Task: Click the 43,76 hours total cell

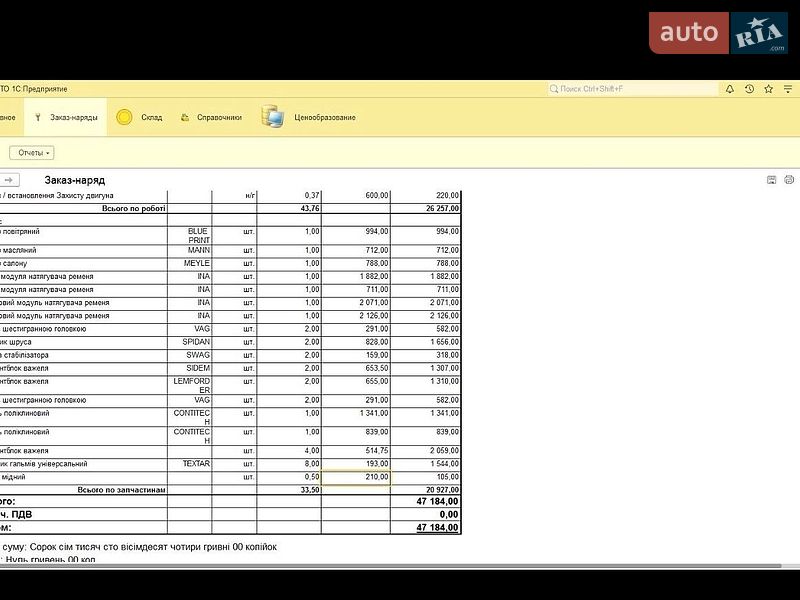Action: coord(289,209)
